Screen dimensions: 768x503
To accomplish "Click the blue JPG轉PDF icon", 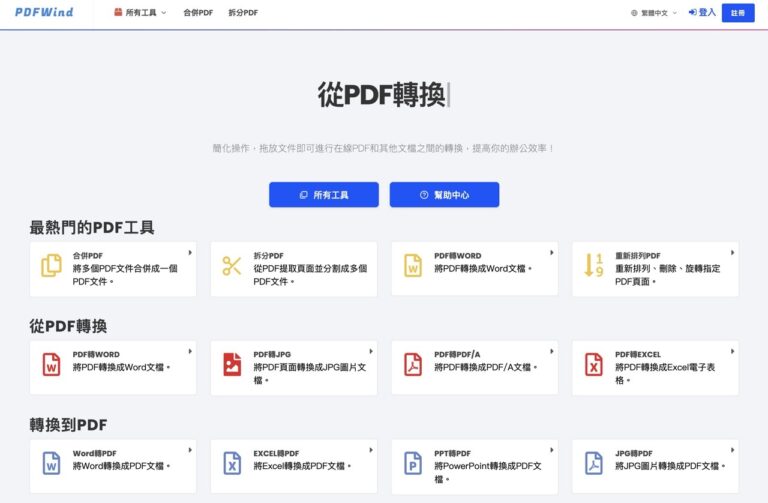I will 594,463.
